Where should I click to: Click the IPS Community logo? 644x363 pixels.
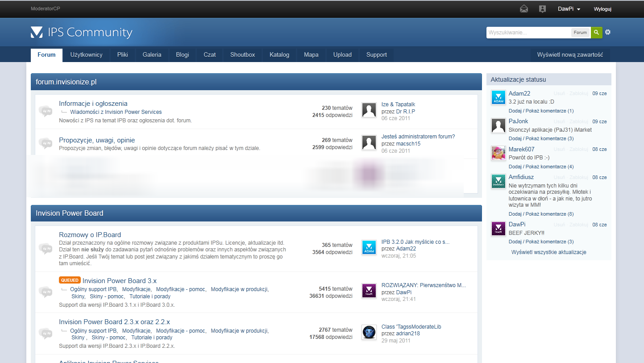[x=82, y=33]
